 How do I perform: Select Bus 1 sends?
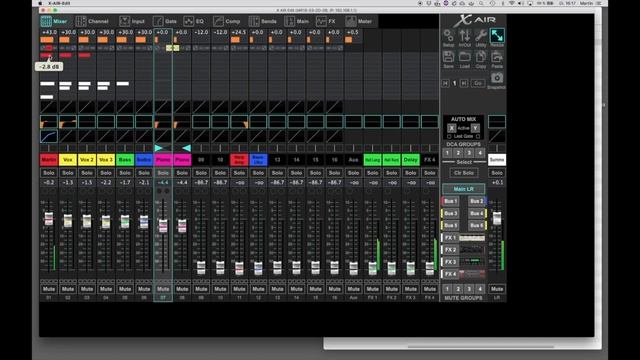click(x=451, y=201)
